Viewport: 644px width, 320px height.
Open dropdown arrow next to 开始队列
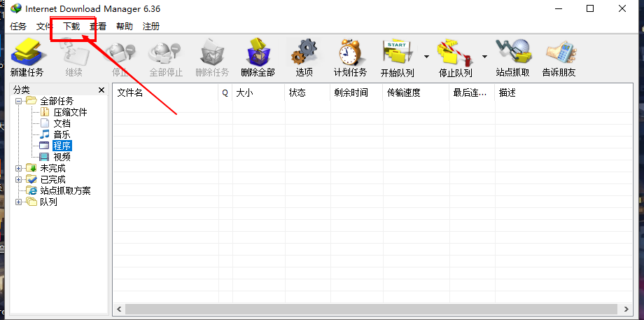[426, 57]
